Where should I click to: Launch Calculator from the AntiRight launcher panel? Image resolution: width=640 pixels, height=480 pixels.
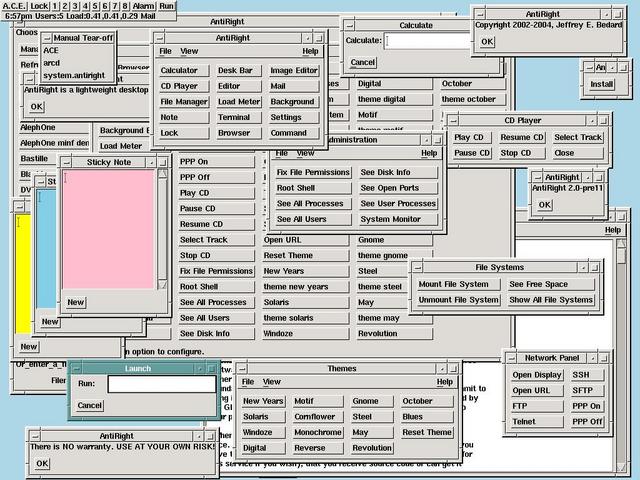tap(179, 71)
